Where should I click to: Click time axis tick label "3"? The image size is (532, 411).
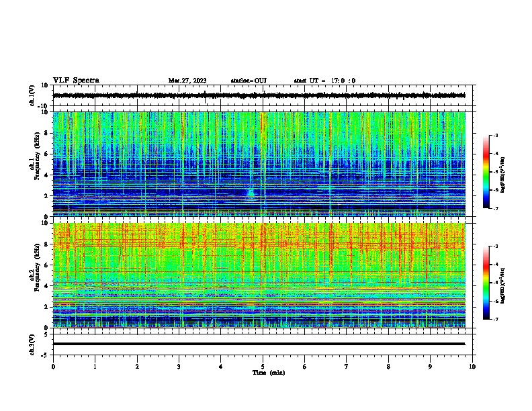179,367
